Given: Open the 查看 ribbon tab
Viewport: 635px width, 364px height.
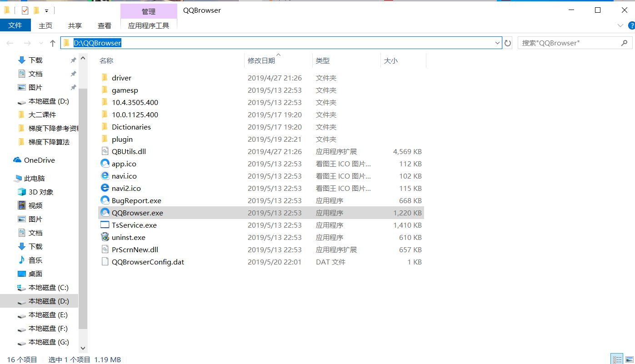Looking at the screenshot, I should tap(105, 26).
